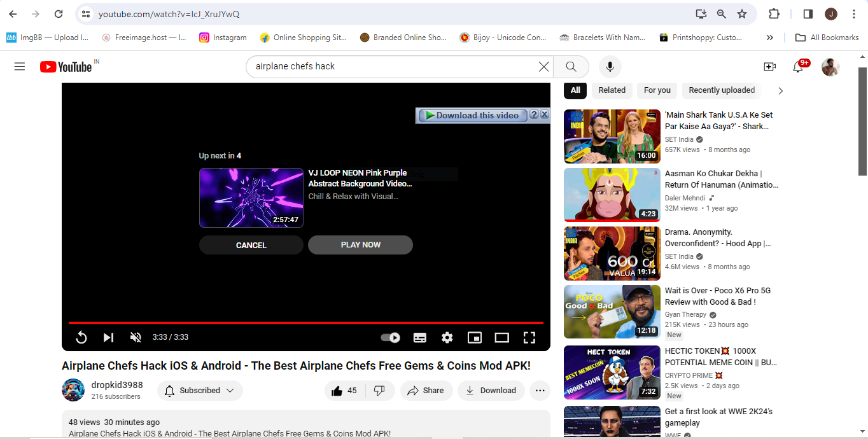Open site information icon in address bar

point(86,14)
